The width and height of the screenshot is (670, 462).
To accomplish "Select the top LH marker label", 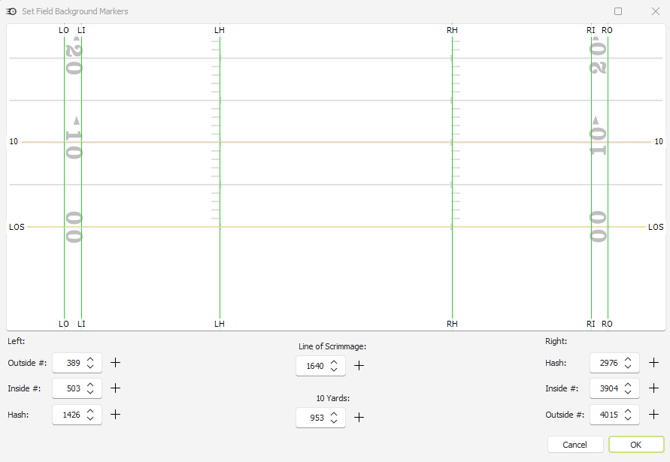I will [x=219, y=30].
